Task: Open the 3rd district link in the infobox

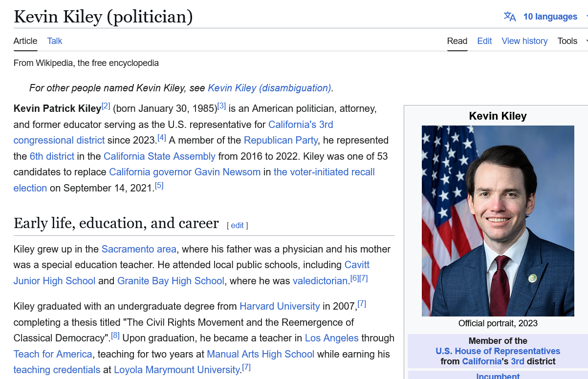Action: [517, 361]
